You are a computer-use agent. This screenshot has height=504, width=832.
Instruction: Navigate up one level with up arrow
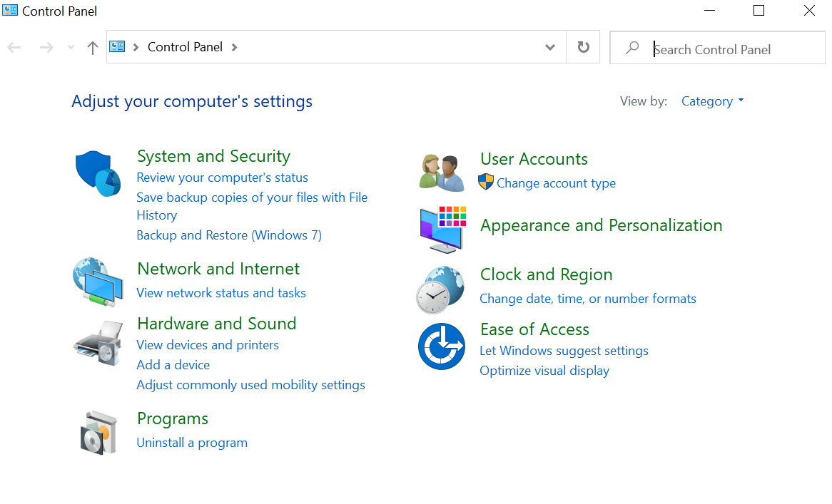click(x=92, y=48)
